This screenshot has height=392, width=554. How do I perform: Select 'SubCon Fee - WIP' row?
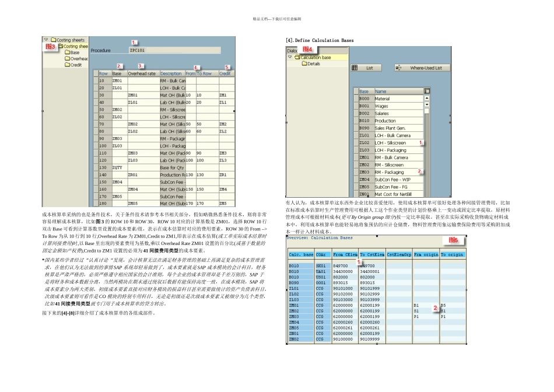coord(391,180)
